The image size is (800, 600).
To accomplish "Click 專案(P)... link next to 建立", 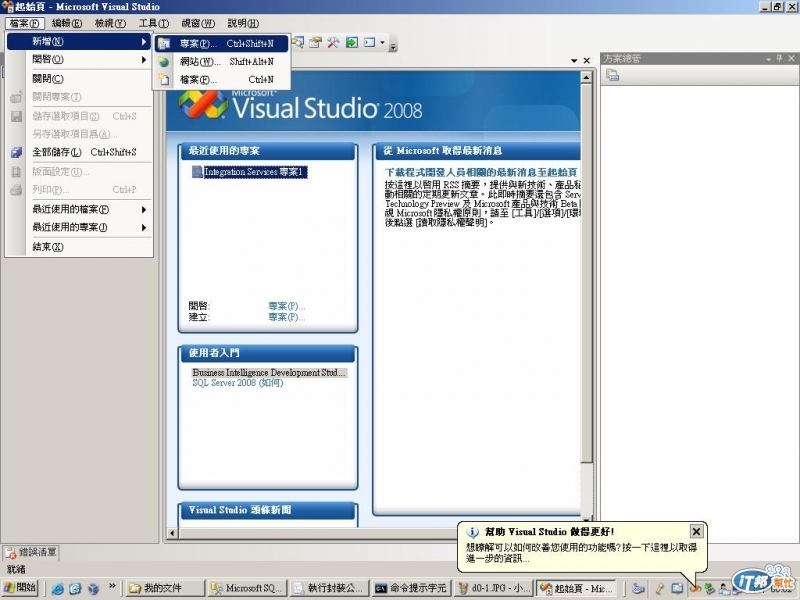I will point(287,317).
